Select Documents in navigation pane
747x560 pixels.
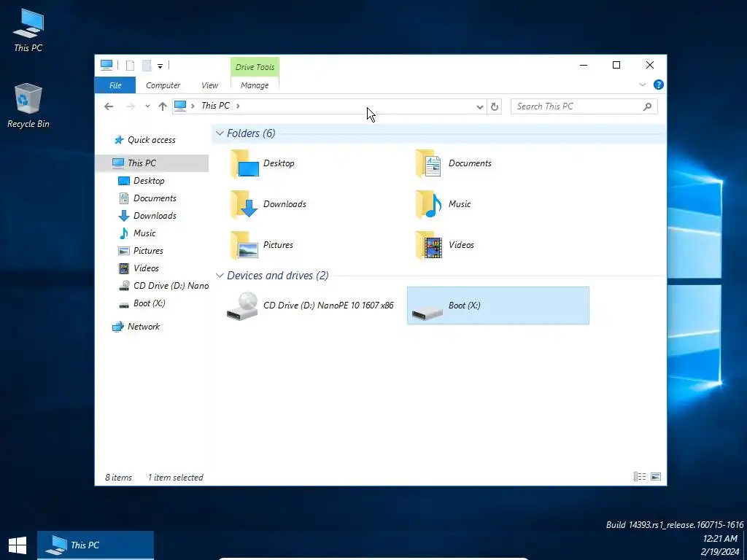(x=155, y=198)
